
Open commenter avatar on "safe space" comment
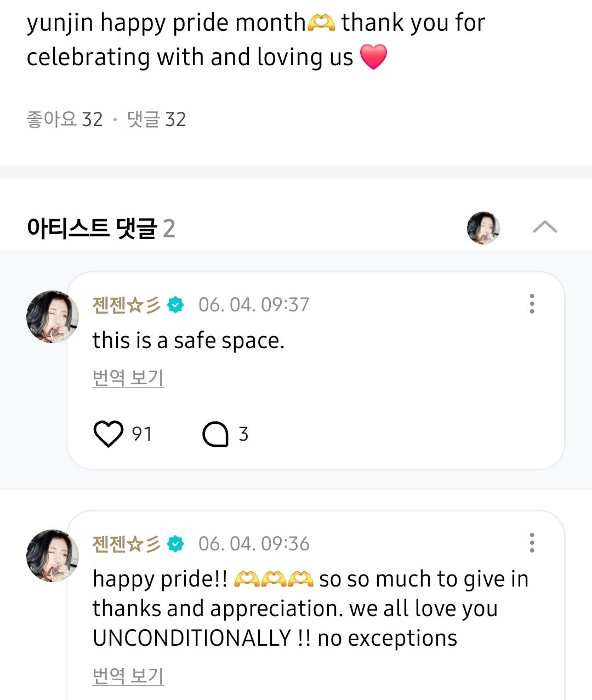tap(52, 317)
